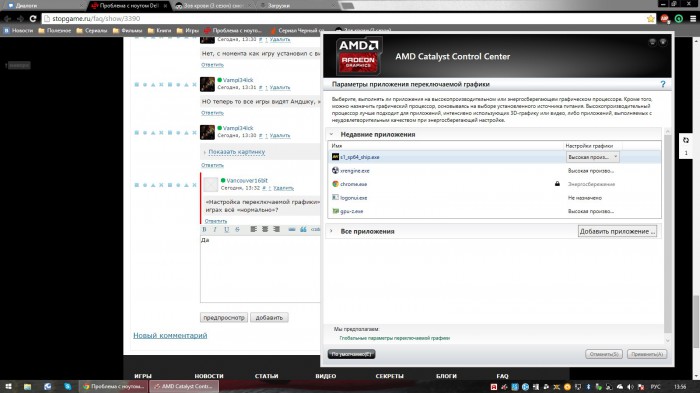This screenshot has width=700, height=393.
Task: Open the Vancouver16bit user profile link
Action: [247, 180]
